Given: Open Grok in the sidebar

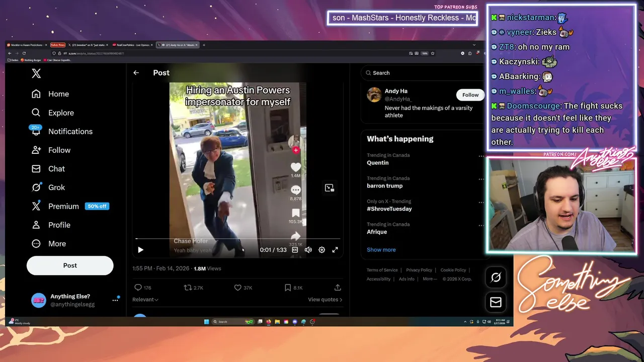Looking at the screenshot, I should click(x=48, y=187).
